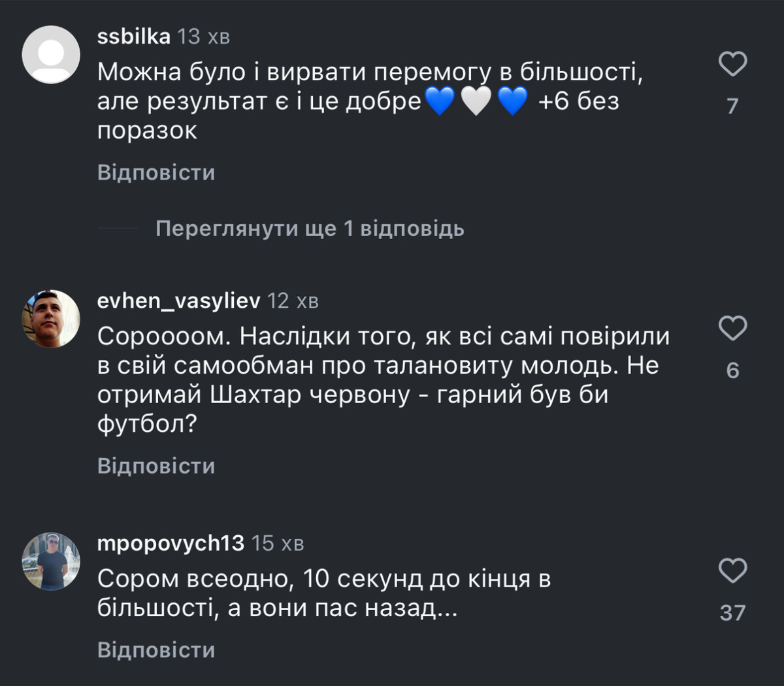The image size is (784, 686).
Task: Reply to evhen_vasyliev's comment via 'Відповісти'
Action: pyautogui.click(x=156, y=466)
